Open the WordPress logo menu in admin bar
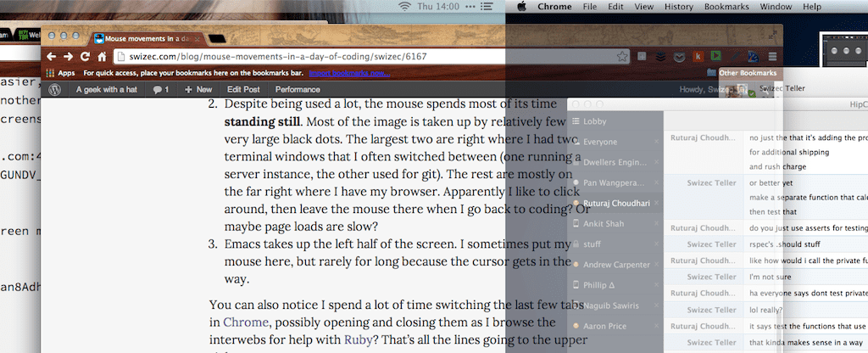This screenshot has height=353, width=868. click(54, 89)
